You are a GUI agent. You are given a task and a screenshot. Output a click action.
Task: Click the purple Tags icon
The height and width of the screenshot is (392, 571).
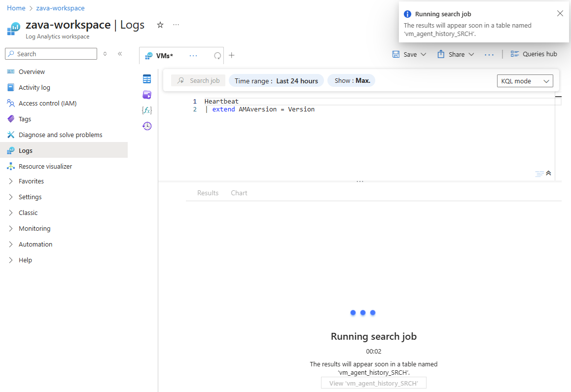(11, 119)
